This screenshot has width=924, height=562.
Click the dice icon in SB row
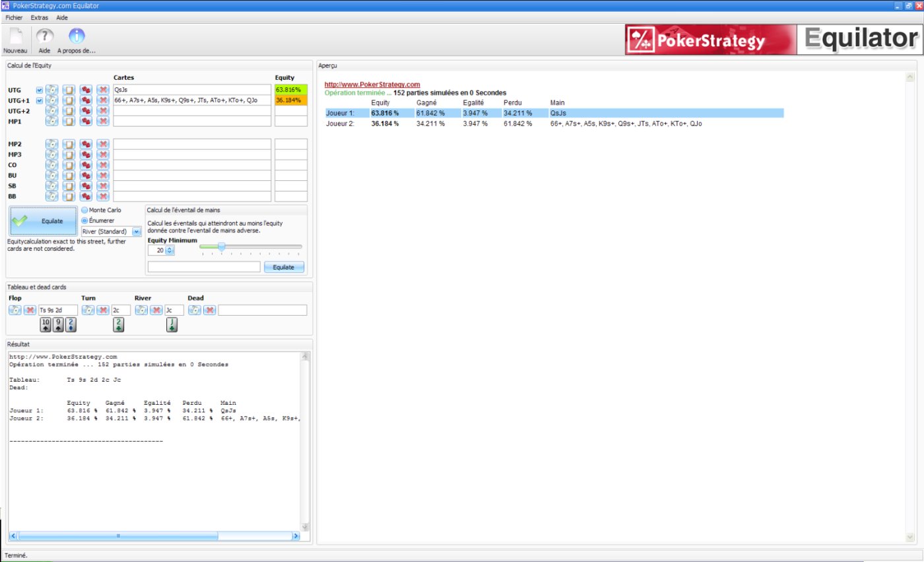[86, 186]
